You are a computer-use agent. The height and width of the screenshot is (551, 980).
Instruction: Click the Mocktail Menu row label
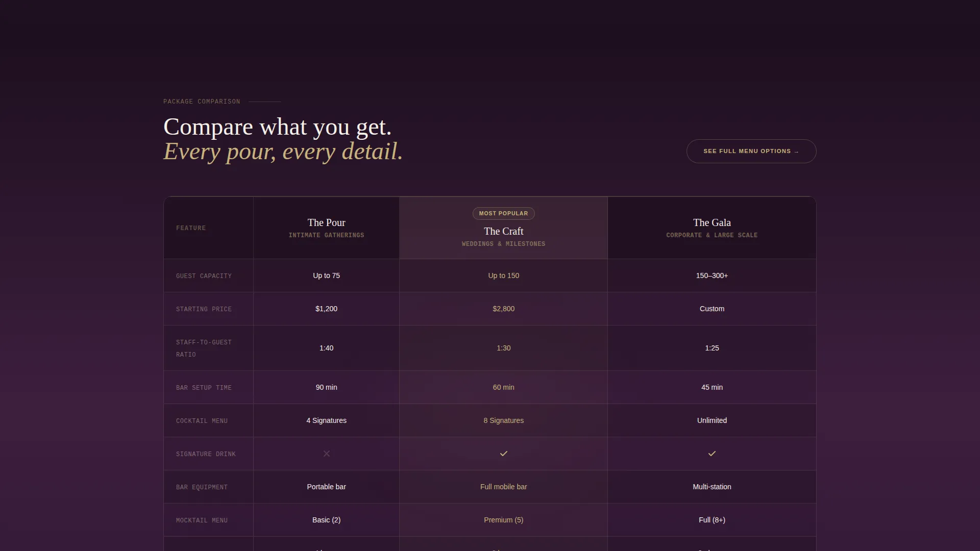coord(202,520)
